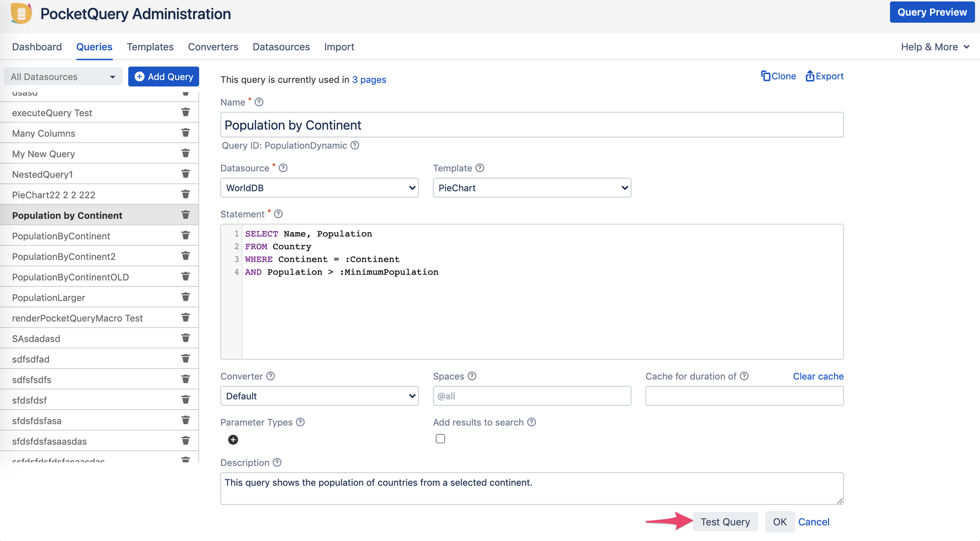Delete the Many Columns query

pos(186,133)
